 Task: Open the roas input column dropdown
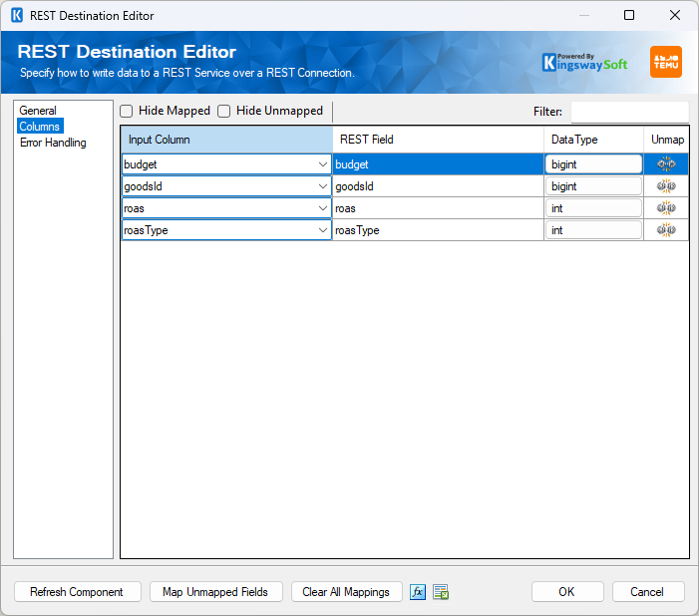pos(323,207)
